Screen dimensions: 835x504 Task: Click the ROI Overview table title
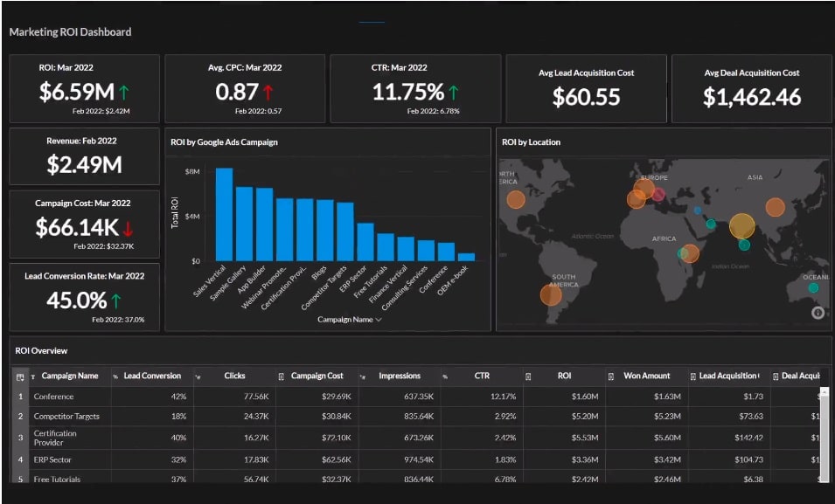41,351
